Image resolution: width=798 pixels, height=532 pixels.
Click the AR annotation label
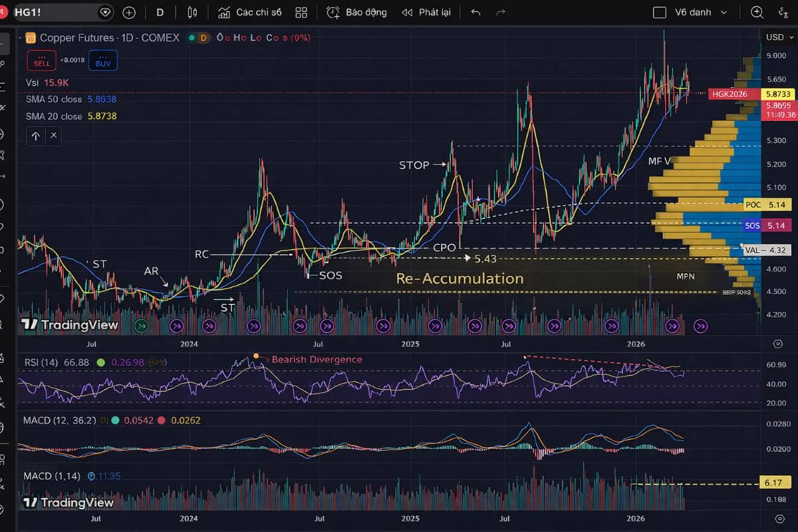151,272
